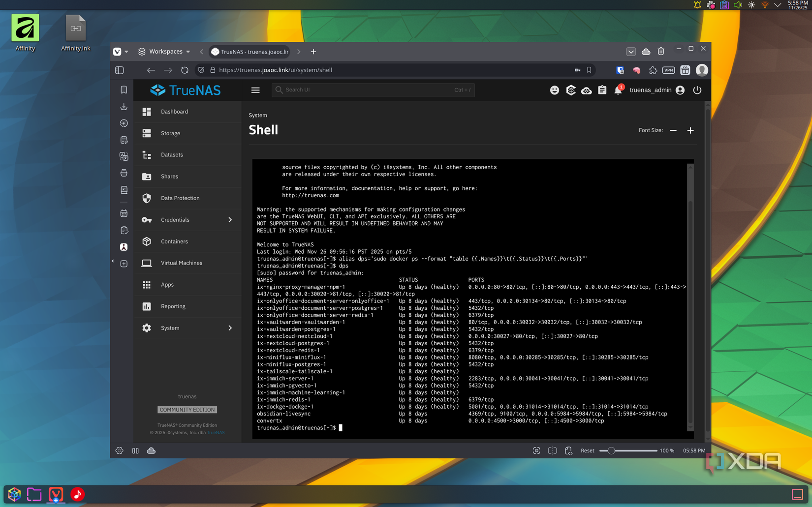Open the Vivaldi calendar panel icon
Image resolution: width=812 pixels, height=507 pixels.
coord(124,213)
